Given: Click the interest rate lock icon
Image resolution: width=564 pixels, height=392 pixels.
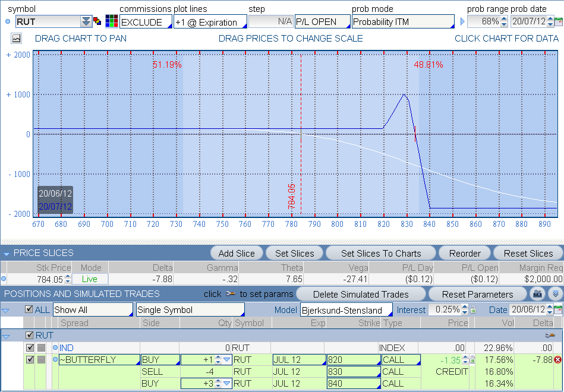Looking at the screenshot, I should (472, 310).
